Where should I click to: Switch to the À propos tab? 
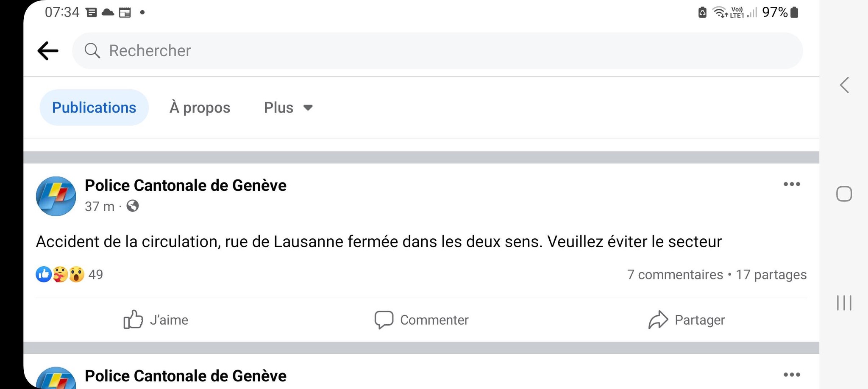[200, 108]
